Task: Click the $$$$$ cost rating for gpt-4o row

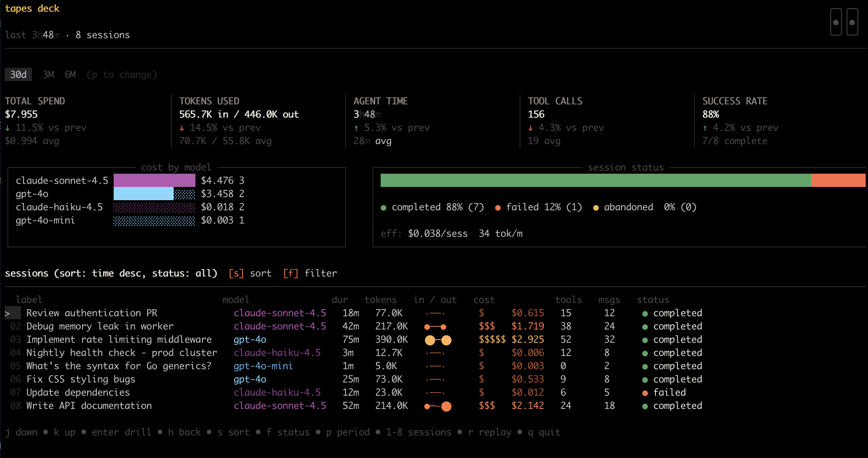Action: coord(492,340)
